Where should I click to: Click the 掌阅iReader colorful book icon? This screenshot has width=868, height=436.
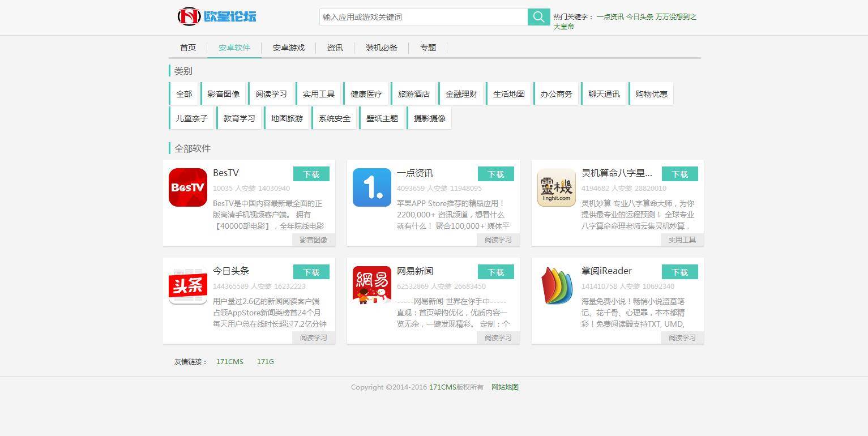[556, 285]
